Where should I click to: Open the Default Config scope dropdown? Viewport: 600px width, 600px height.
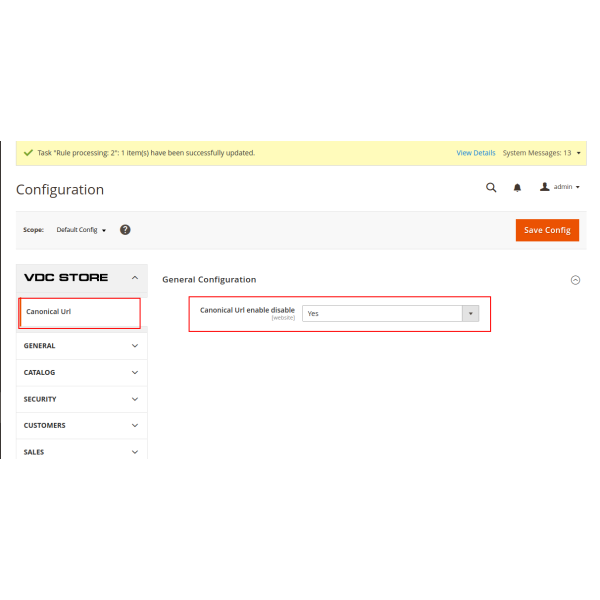click(81, 230)
